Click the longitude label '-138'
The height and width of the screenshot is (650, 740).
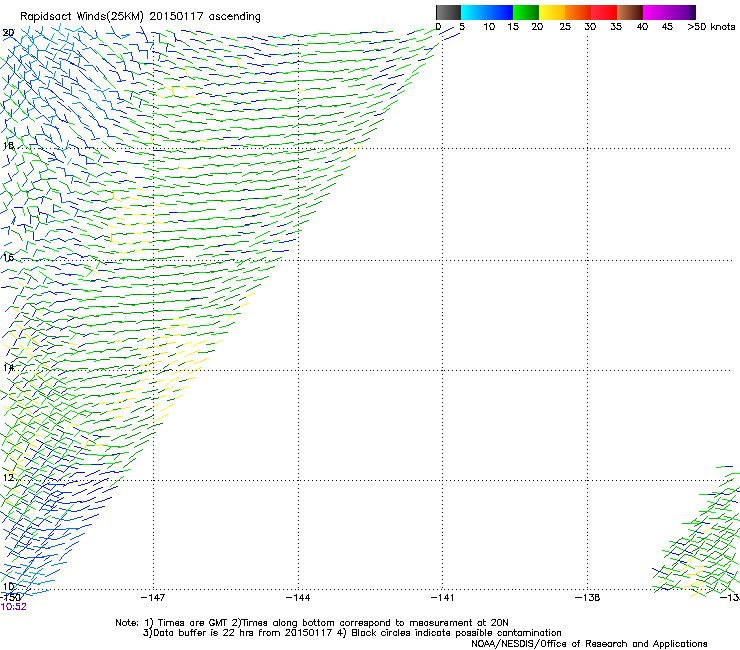[x=588, y=598]
